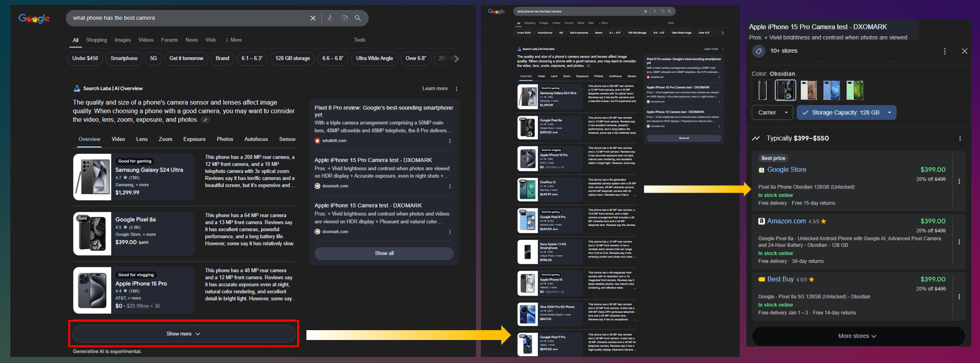Open three-dot menu for the whathifi.com result, left page
Image resolution: width=980 pixels, height=363 pixels.
[450, 141]
